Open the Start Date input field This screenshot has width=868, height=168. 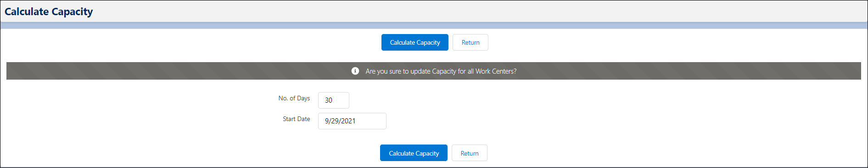[352, 121]
